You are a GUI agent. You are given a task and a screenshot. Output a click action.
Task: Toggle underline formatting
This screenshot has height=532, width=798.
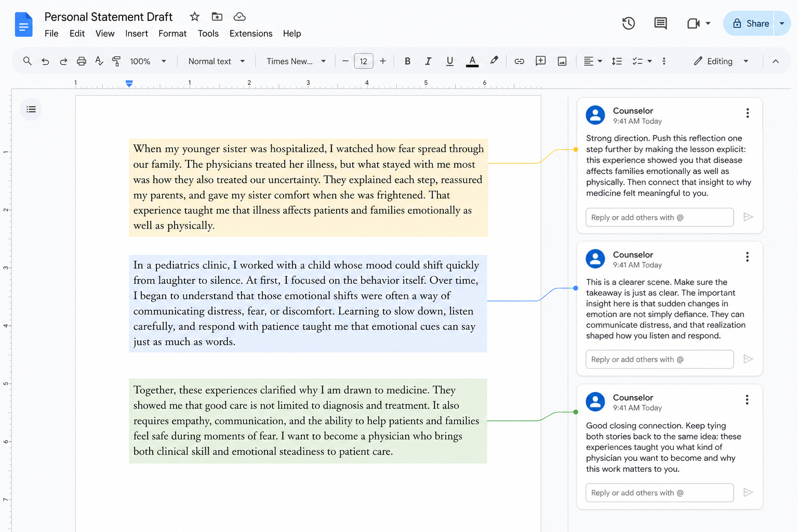click(x=450, y=61)
